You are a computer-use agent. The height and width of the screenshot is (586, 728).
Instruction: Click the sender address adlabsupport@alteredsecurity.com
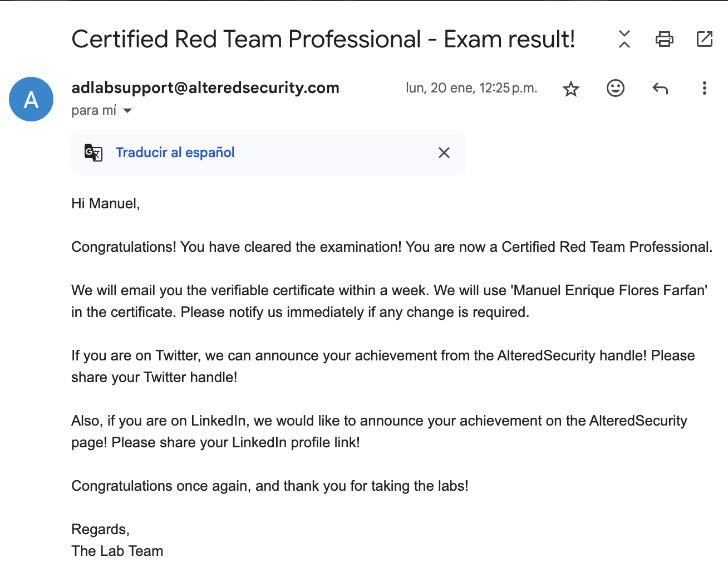coord(205,87)
